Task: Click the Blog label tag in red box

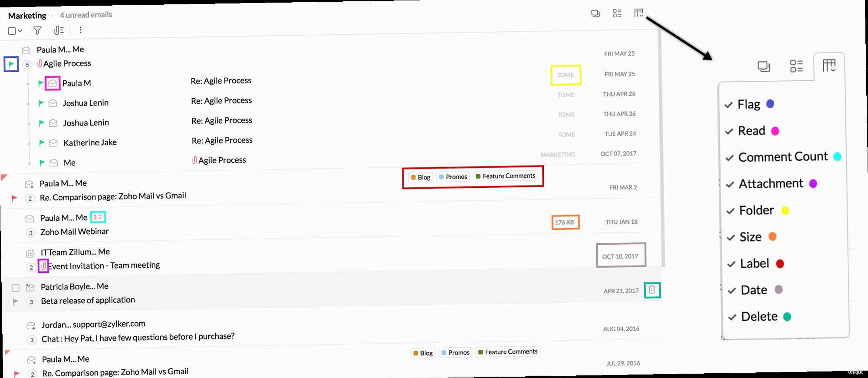Action: point(421,177)
